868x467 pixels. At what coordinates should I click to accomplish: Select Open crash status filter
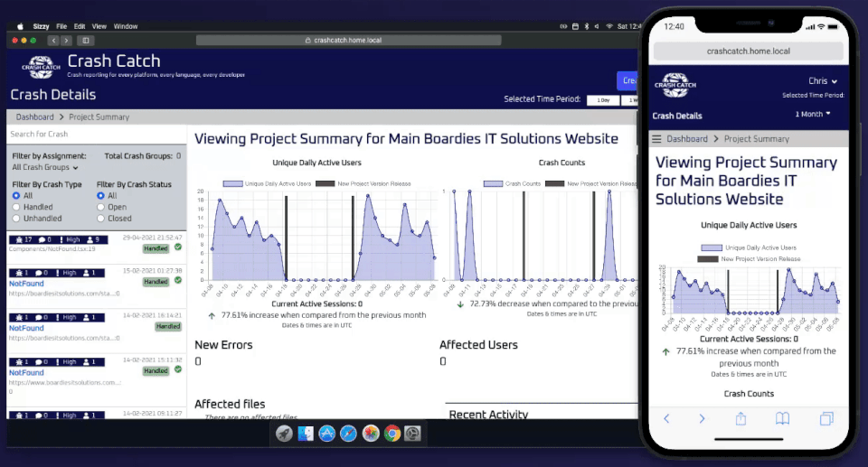click(100, 207)
